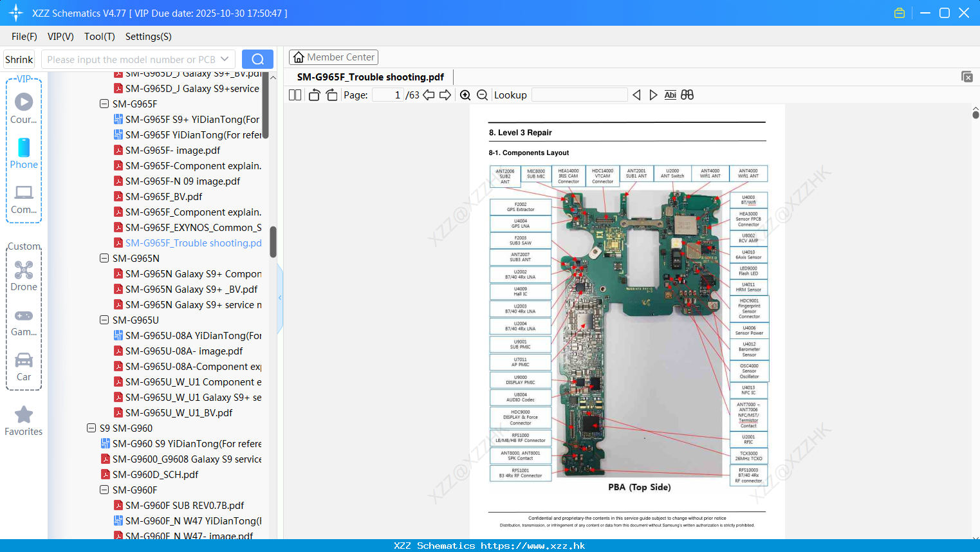Open SM-G965U-08A YiDianTong(For file

point(187,335)
